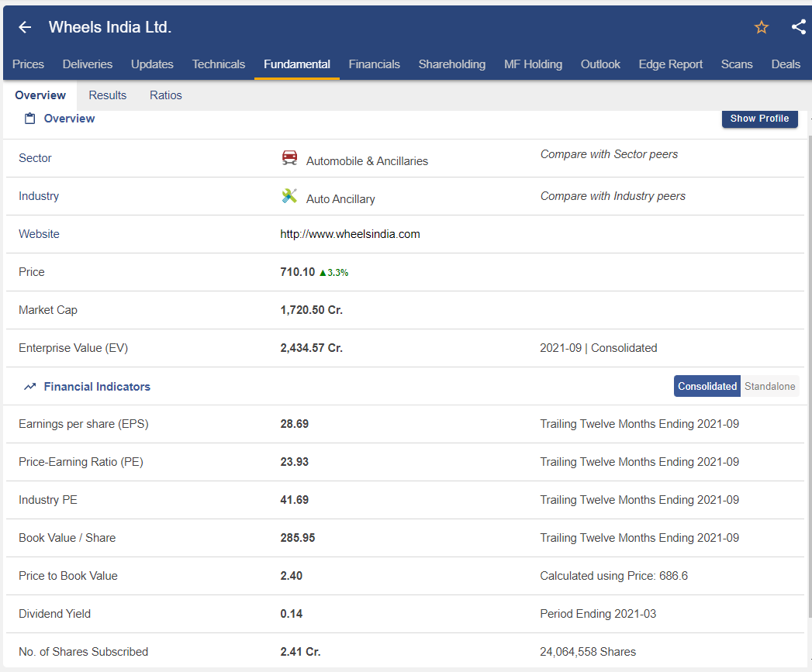Open the Shareholding tab
812x672 pixels.
coord(452,64)
